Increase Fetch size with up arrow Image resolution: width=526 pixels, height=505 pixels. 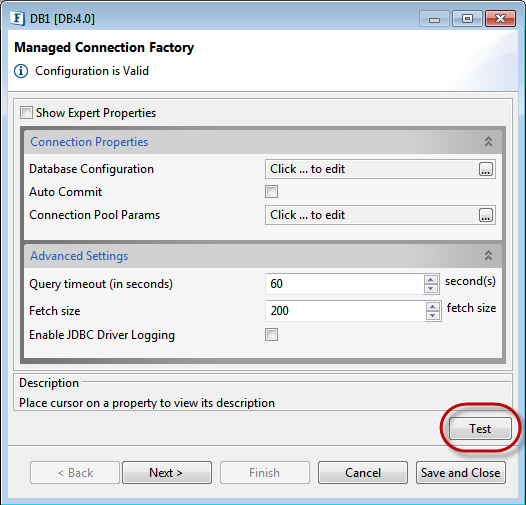tap(433, 307)
